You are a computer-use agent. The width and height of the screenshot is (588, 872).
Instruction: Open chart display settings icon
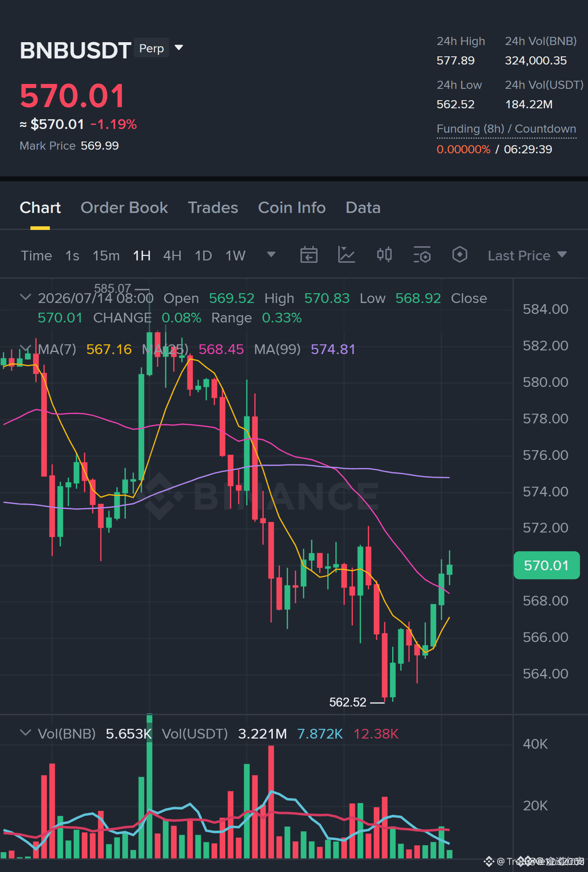pos(422,255)
